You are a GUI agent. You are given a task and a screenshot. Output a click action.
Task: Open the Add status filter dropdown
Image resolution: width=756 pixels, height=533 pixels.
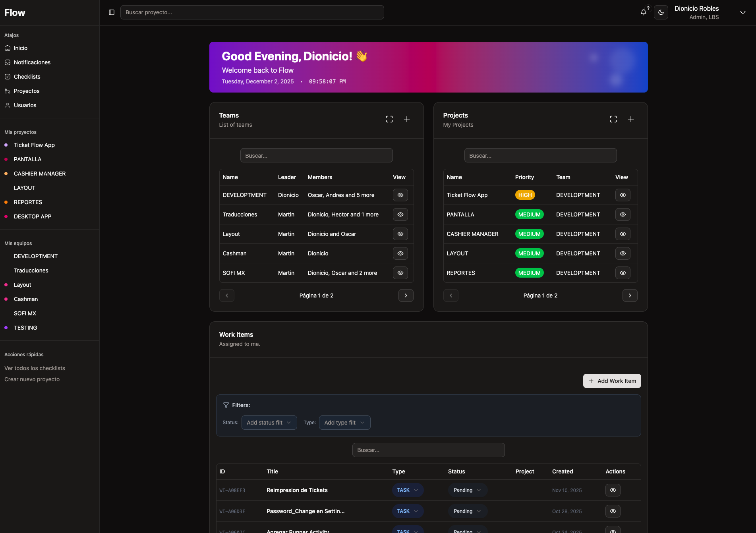(269, 423)
